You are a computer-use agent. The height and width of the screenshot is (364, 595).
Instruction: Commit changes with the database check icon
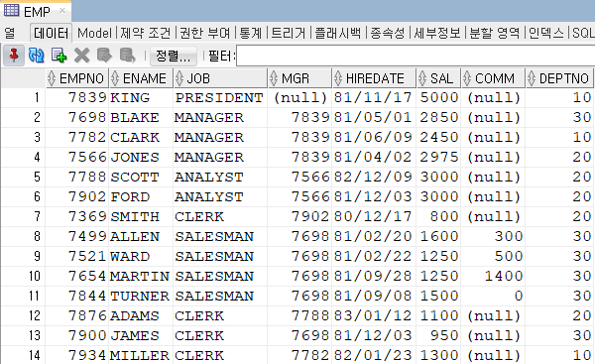(x=104, y=56)
